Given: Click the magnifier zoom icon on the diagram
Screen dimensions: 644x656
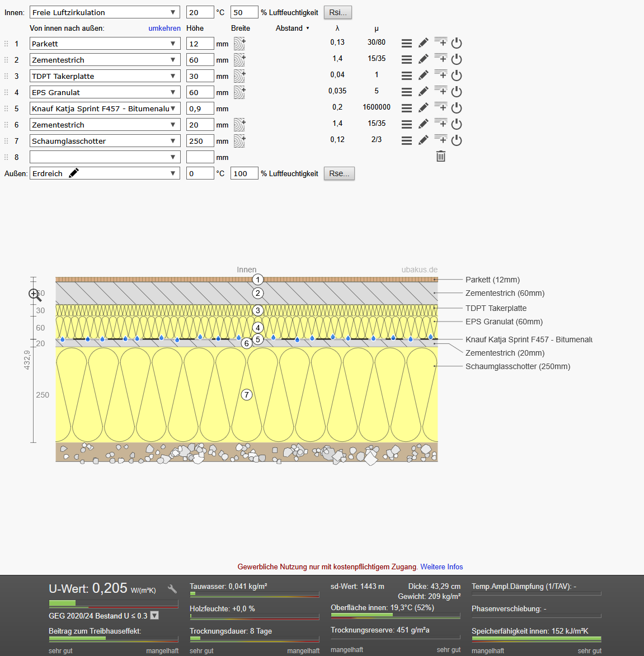Looking at the screenshot, I should (35, 295).
